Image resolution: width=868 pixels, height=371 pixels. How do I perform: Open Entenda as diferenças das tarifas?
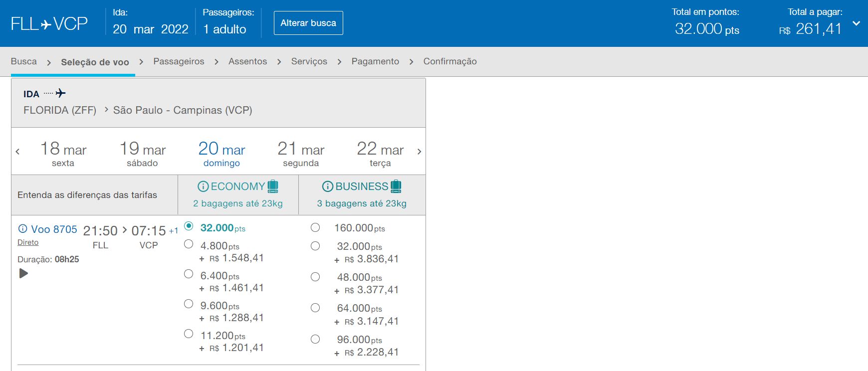(x=87, y=195)
